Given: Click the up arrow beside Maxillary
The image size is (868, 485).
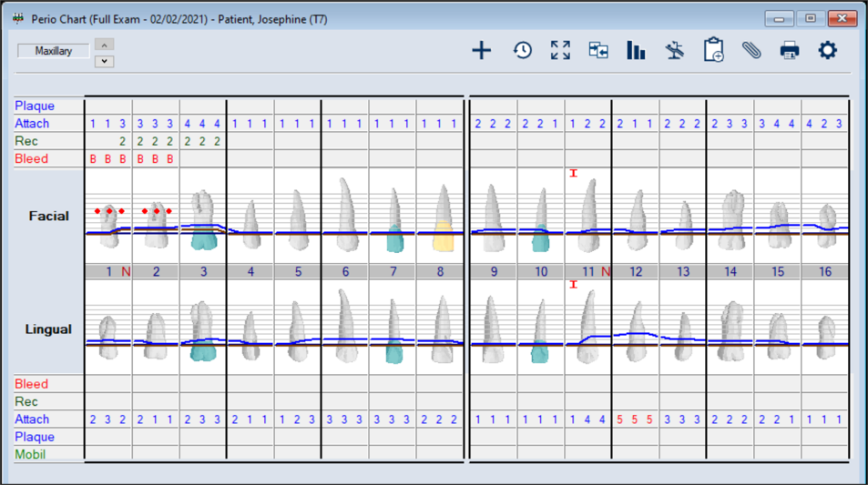Looking at the screenshot, I should [104, 45].
